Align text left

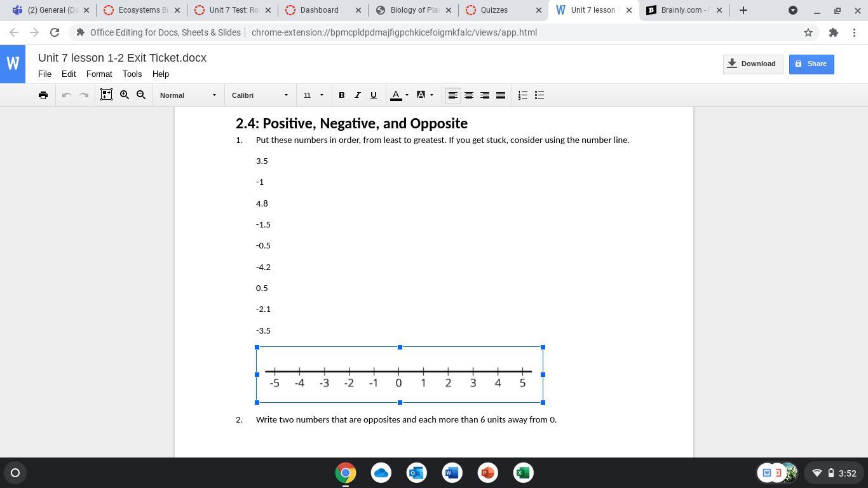tap(452, 95)
